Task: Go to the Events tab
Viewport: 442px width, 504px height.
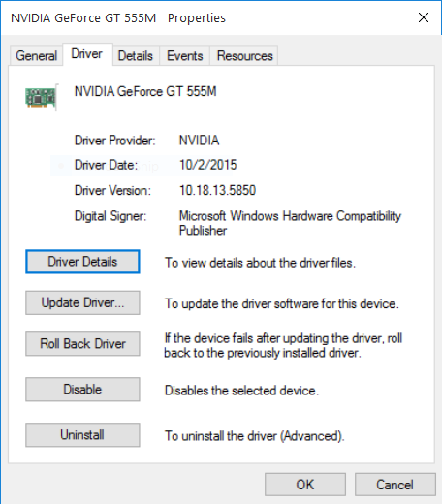Action: 185,55
